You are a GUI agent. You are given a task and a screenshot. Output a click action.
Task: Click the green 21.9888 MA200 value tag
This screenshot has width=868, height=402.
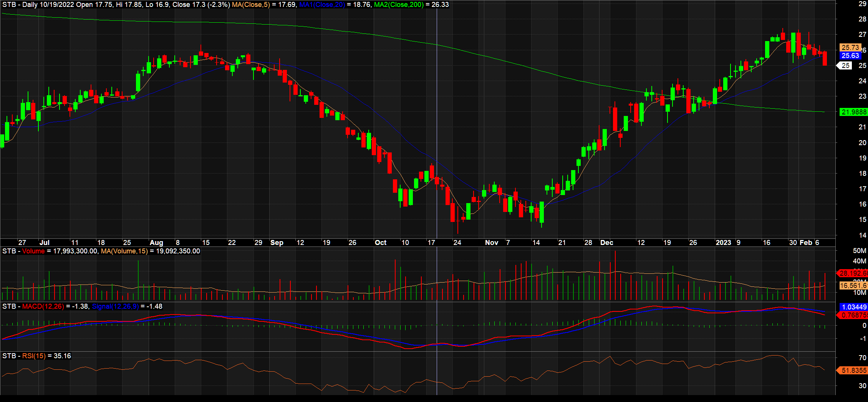pos(853,112)
